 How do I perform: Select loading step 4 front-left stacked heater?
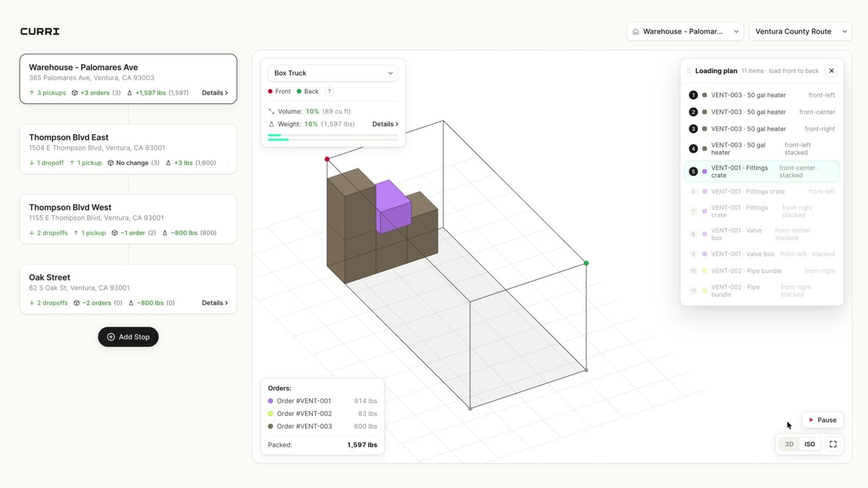pyautogui.click(x=762, y=149)
